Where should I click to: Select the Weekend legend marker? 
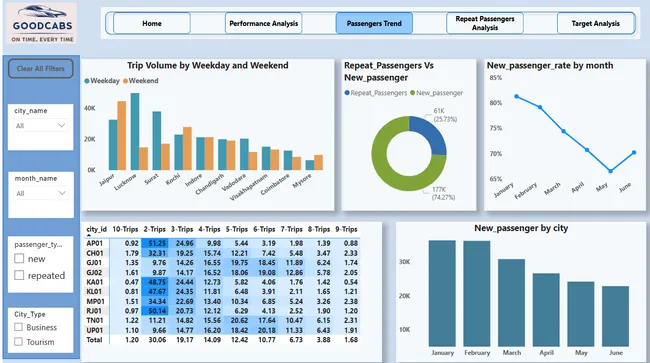coord(125,81)
